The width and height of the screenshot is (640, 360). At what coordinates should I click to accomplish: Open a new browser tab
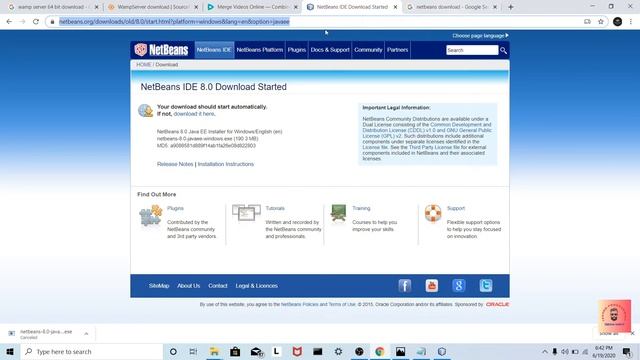511,7
